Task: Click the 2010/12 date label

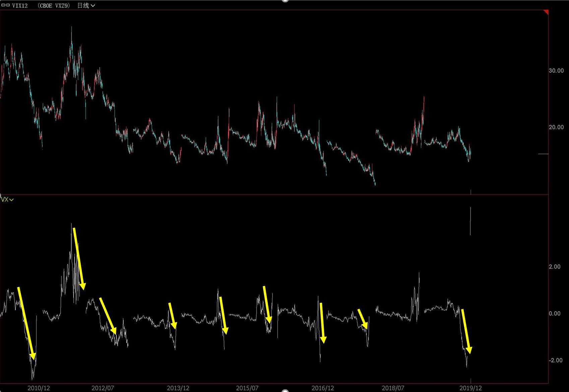Action: [39, 388]
